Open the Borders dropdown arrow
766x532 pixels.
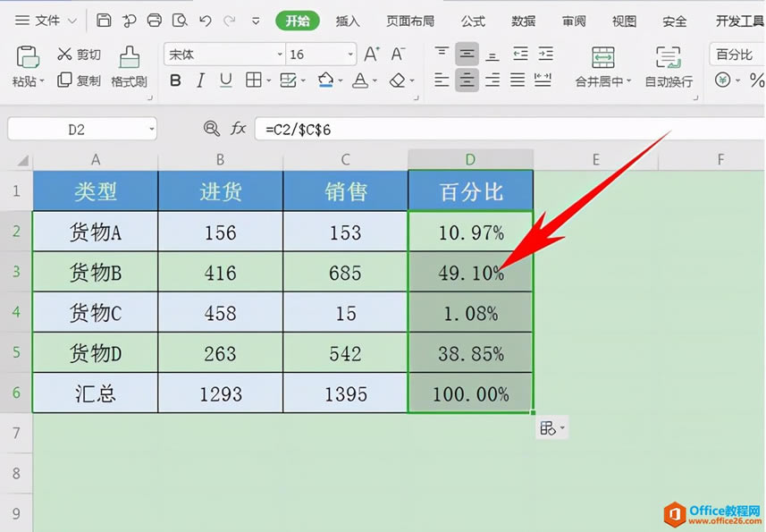click(269, 80)
